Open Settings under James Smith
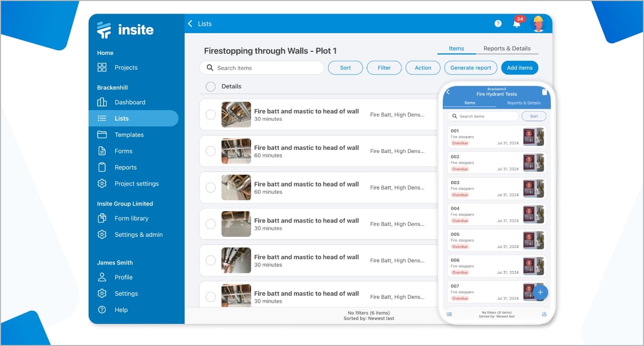This screenshot has width=644, height=346. click(117, 294)
